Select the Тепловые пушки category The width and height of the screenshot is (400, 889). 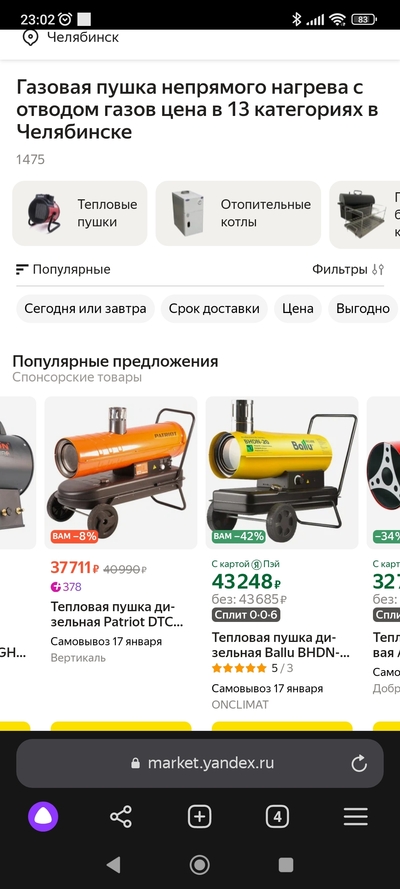pos(80,213)
